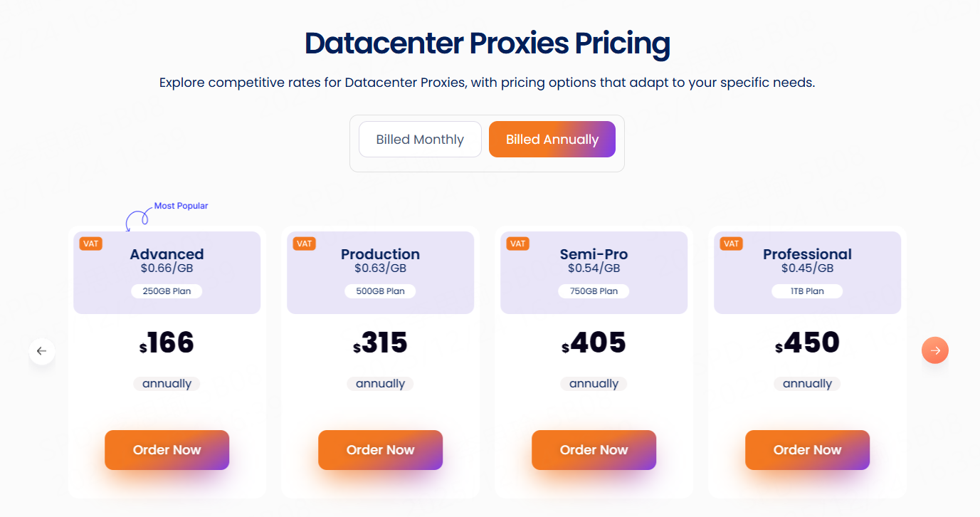Click VAT badge on Advanced plan

click(90, 244)
